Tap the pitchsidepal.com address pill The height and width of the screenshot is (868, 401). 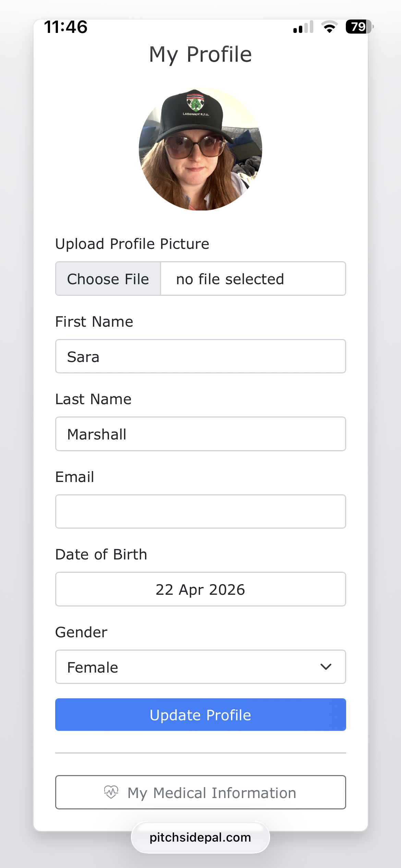coord(200,837)
